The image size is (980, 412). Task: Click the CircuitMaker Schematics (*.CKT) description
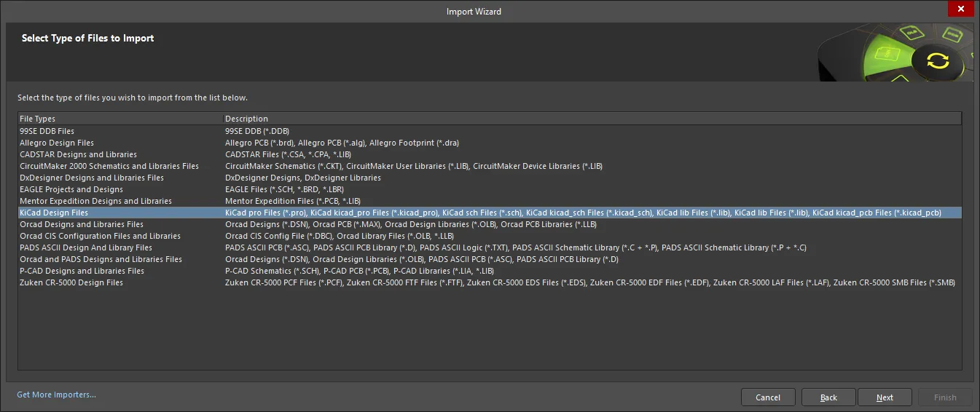(414, 166)
